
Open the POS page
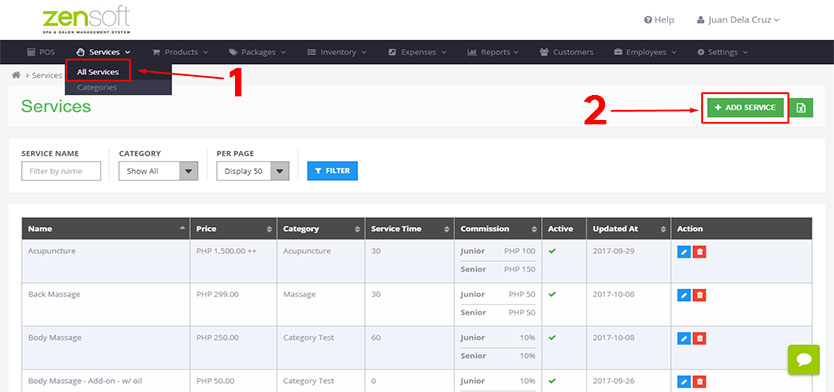point(40,52)
